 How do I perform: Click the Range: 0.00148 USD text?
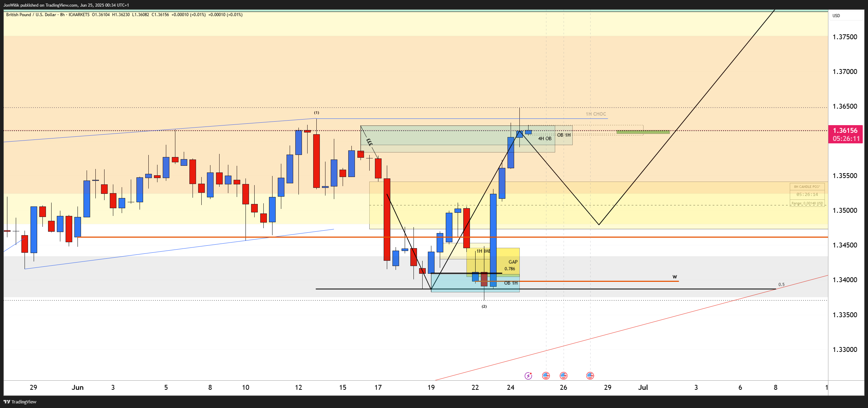(x=807, y=203)
